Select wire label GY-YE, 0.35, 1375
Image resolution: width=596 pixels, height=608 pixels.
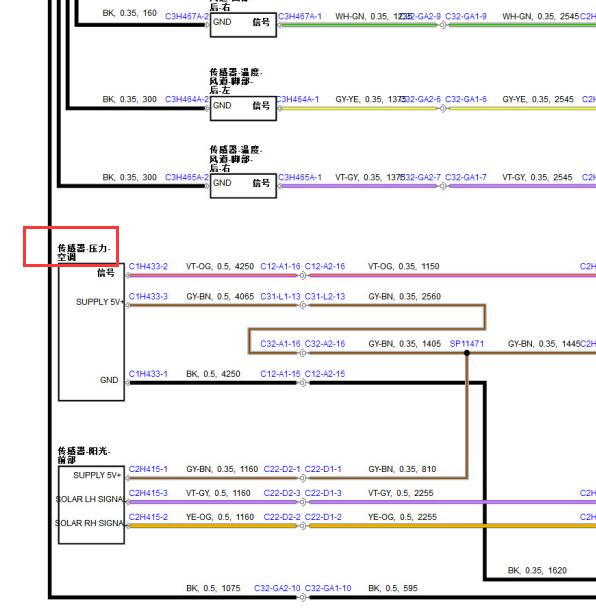[x=370, y=99]
